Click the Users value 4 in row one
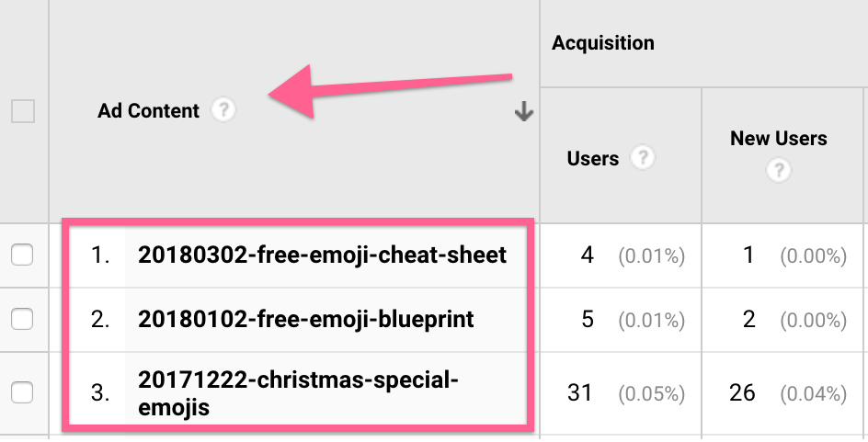Screen dimensions: 868x442 (x=587, y=255)
